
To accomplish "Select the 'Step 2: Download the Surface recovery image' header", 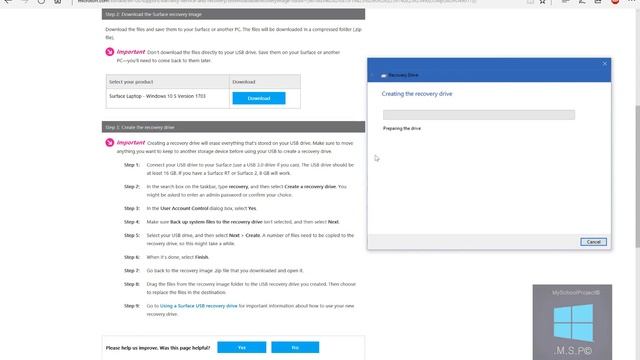I will coord(233,14).
